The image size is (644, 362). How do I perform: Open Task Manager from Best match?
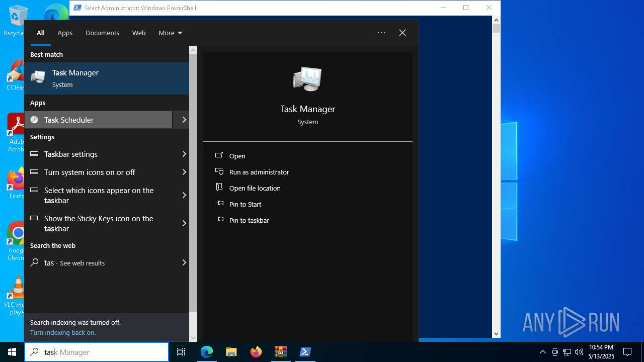click(x=107, y=78)
